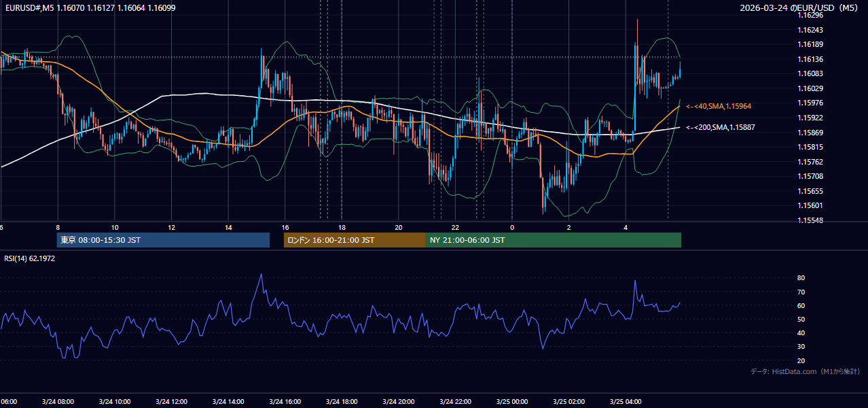Click hour label 2 on price chart axis

(x=569, y=227)
